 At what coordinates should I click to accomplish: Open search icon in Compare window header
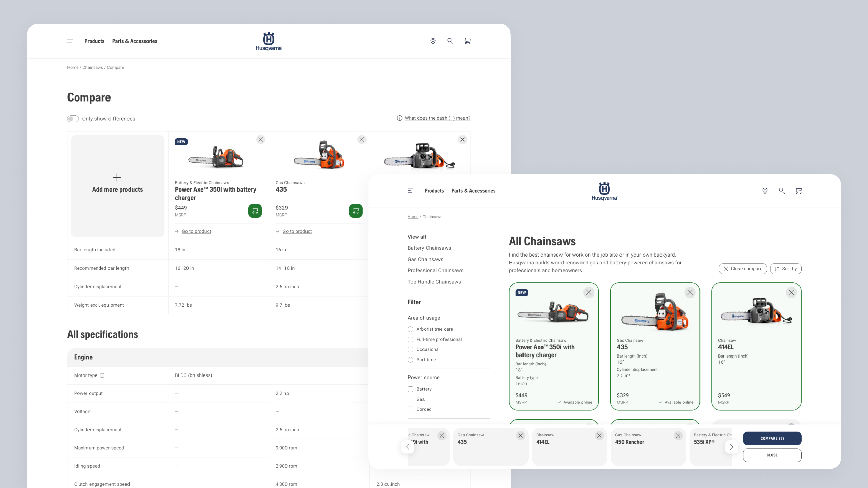(x=450, y=41)
